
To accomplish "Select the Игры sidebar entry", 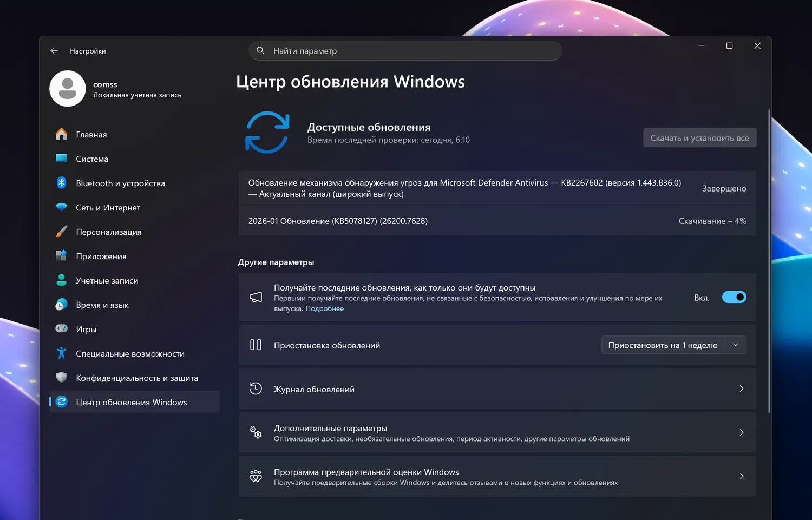I will 134,329.
